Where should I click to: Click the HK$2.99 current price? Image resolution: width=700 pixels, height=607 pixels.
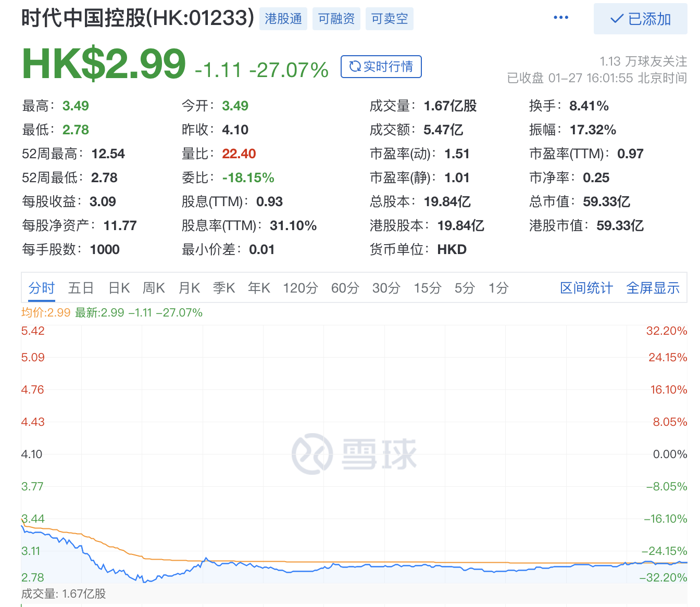click(x=104, y=64)
